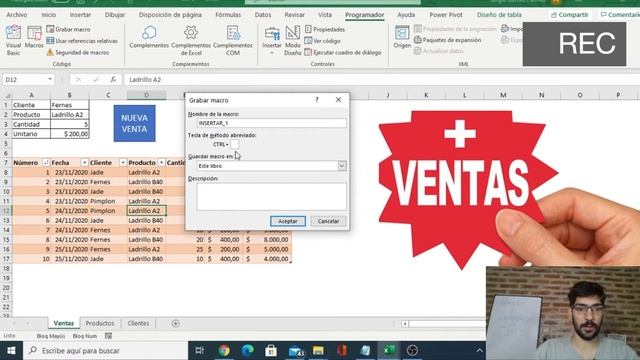640x360 pixels.
Task: Click Ver código
Action: point(322,41)
